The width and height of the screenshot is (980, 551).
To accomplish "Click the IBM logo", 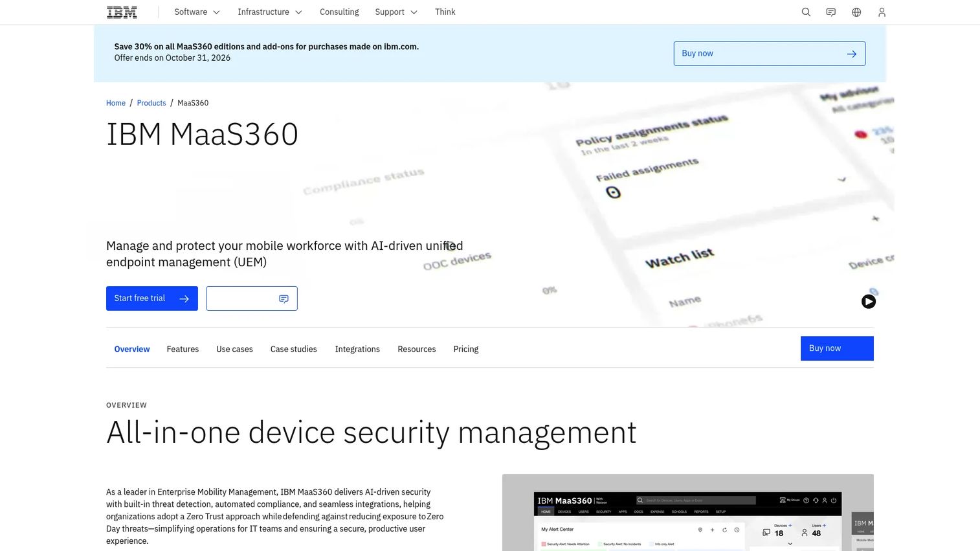I will click(x=122, y=12).
